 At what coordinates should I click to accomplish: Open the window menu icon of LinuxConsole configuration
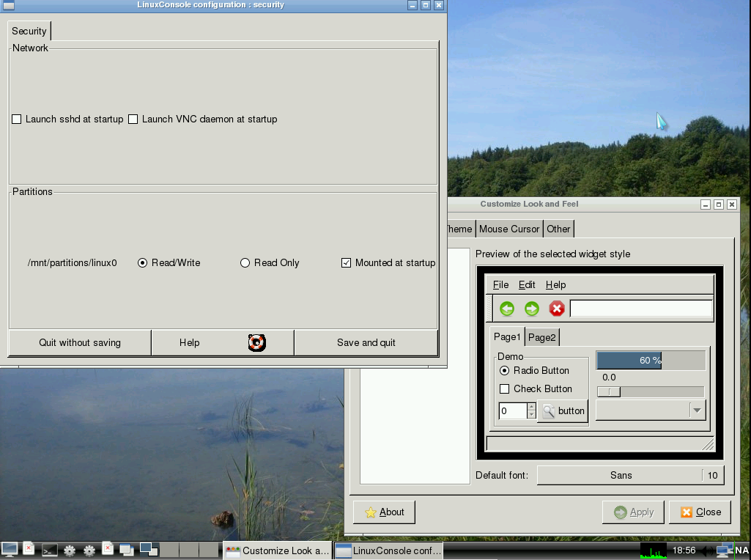tap(9, 5)
